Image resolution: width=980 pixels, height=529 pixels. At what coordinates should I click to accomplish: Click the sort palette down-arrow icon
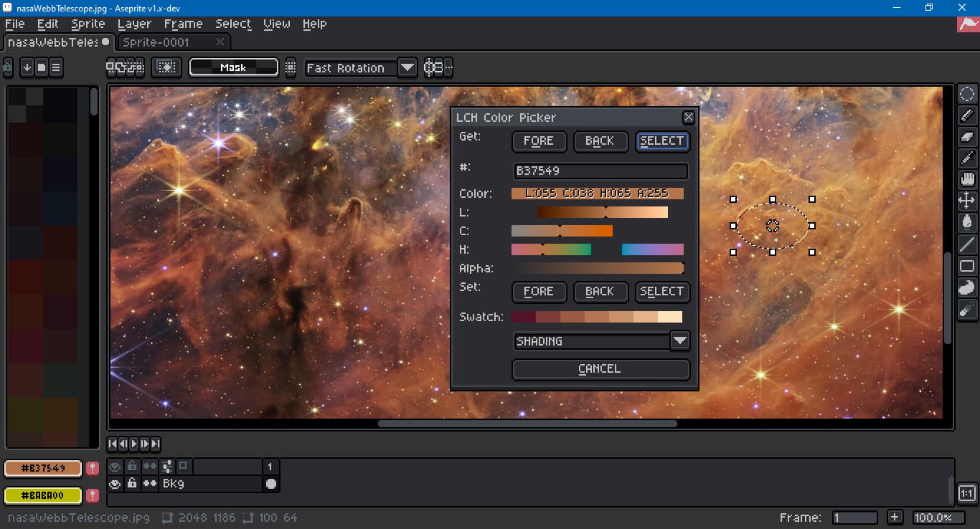(27, 68)
